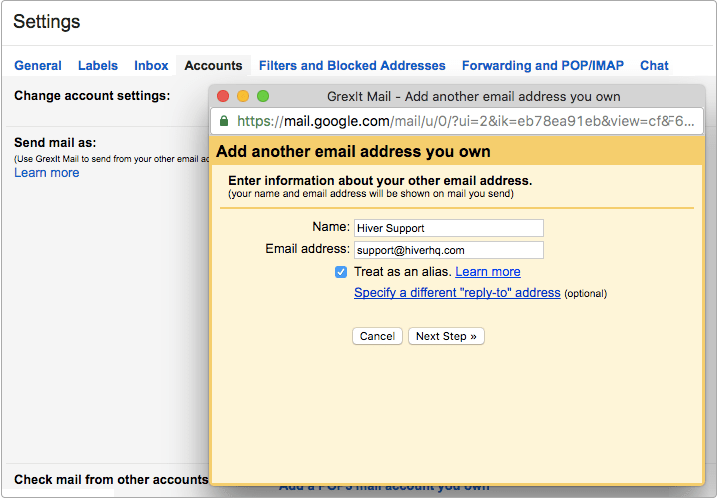Click Check mail from other accounts label
Viewport: 717px width, 498px height.
pos(111,479)
